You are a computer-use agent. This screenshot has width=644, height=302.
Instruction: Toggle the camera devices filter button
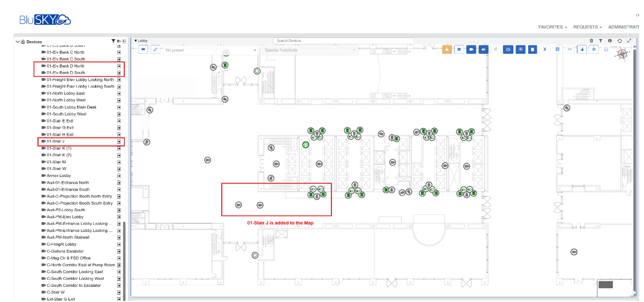point(471,49)
